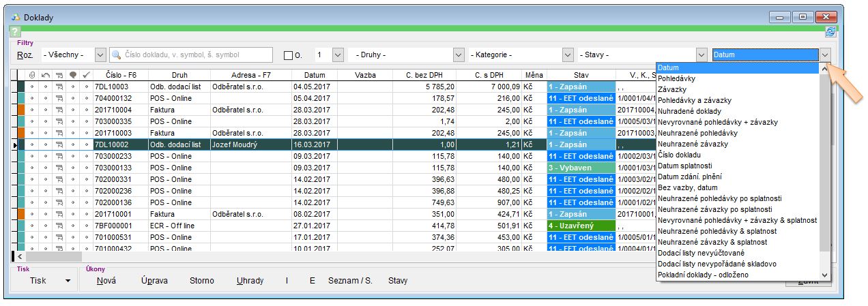Click the speech bubble note column header
Viewport: 868px width, 306px height.
tap(72, 75)
